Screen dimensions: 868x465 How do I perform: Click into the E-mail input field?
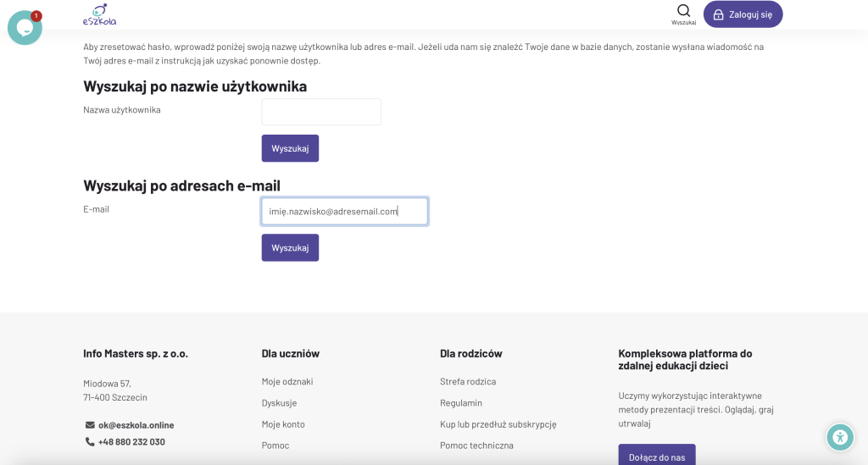[344, 211]
